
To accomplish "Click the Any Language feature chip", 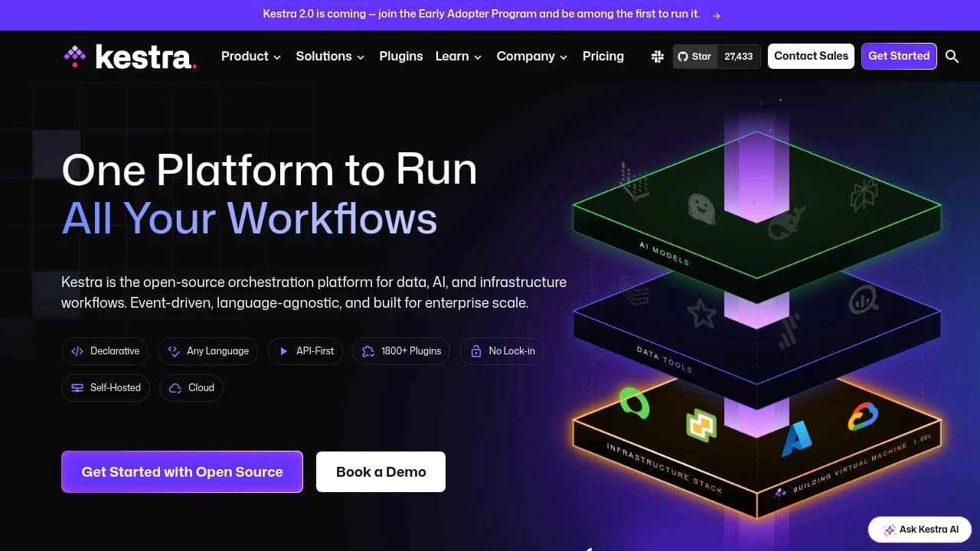I will coord(208,351).
